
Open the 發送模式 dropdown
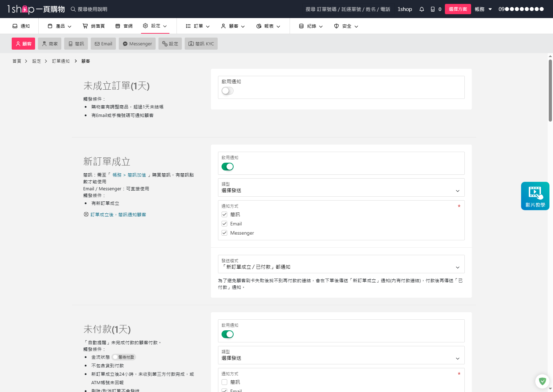341,264
